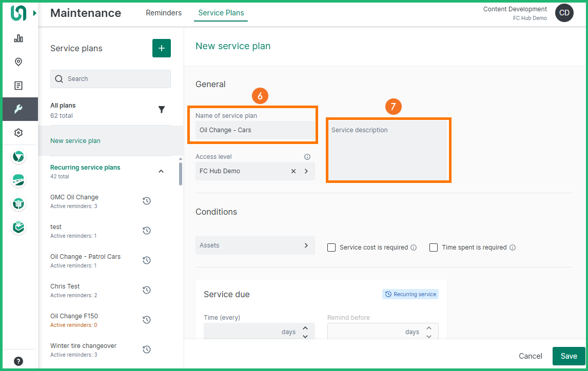
Task: Open the dashboard bar chart icon
Action: click(18, 38)
